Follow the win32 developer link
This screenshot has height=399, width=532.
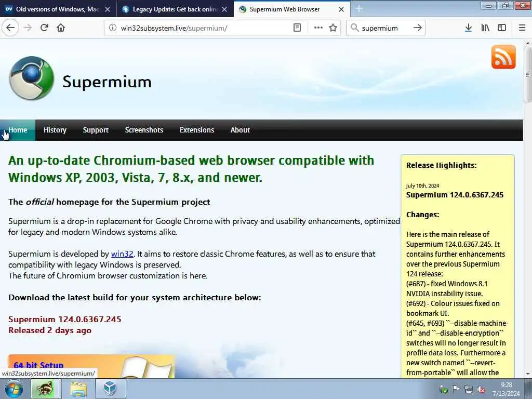tap(122, 254)
